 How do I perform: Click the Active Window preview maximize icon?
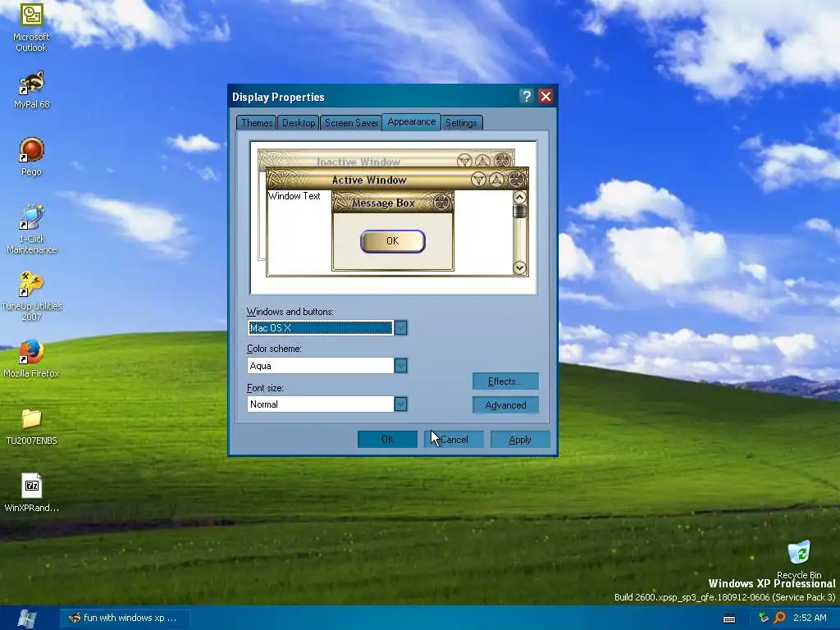tap(497, 180)
